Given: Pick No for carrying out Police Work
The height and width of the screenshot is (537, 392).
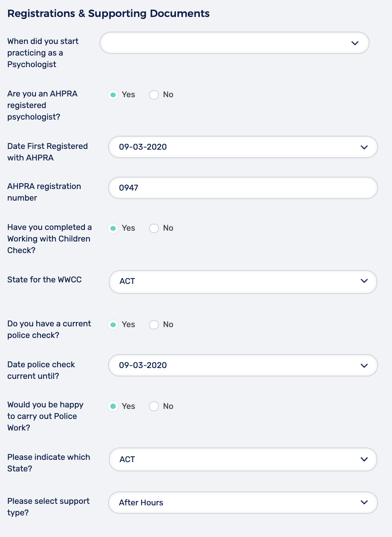Looking at the screenshot, I should click(x=154, y=406).
